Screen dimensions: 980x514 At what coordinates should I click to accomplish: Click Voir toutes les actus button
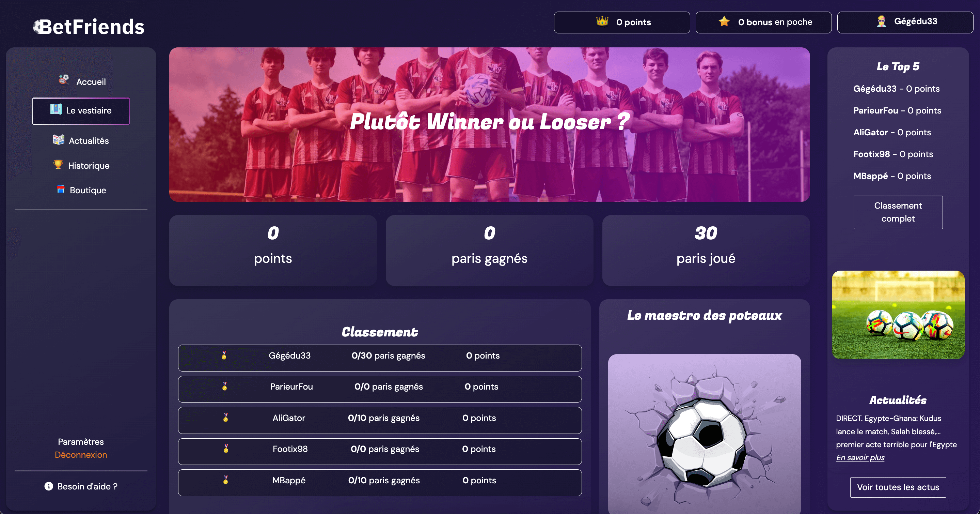[898, 487]
